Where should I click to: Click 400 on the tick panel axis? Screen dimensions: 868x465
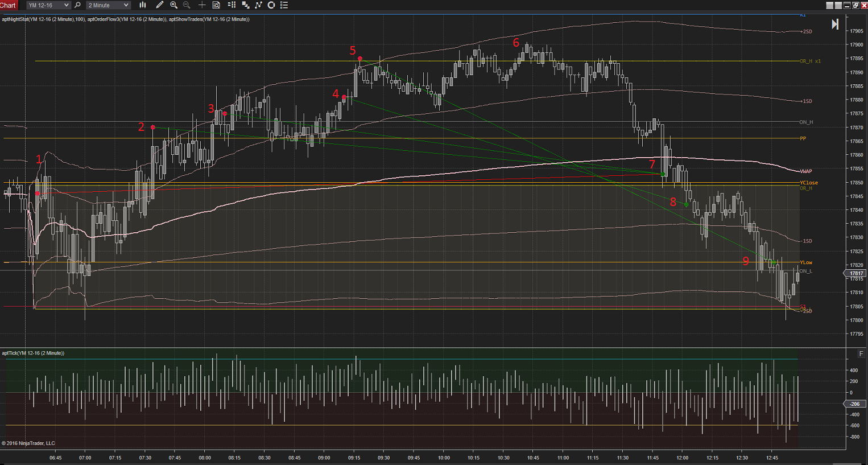click(854, 371)
